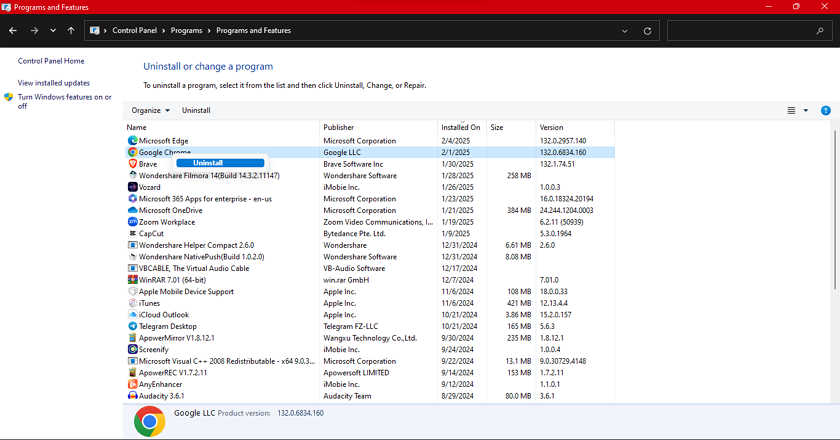
Task: Click the vertical scrollbar of program list
Action: coord(835,210)
